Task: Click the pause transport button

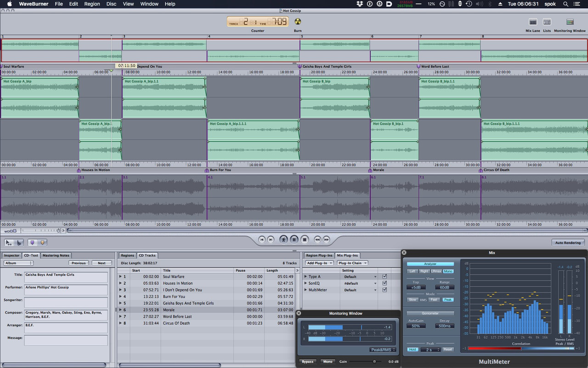Action: pyautogui.click(x=294, y=240)
